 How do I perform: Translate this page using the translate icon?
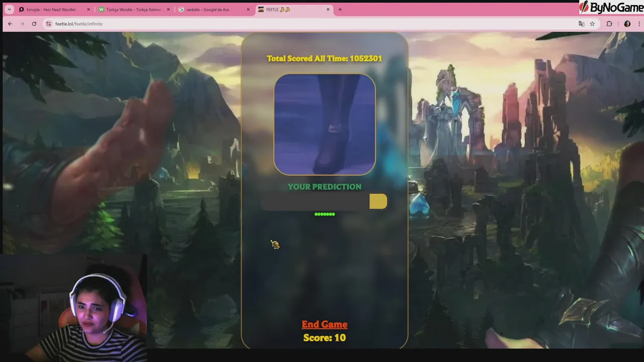pos(582,24)
